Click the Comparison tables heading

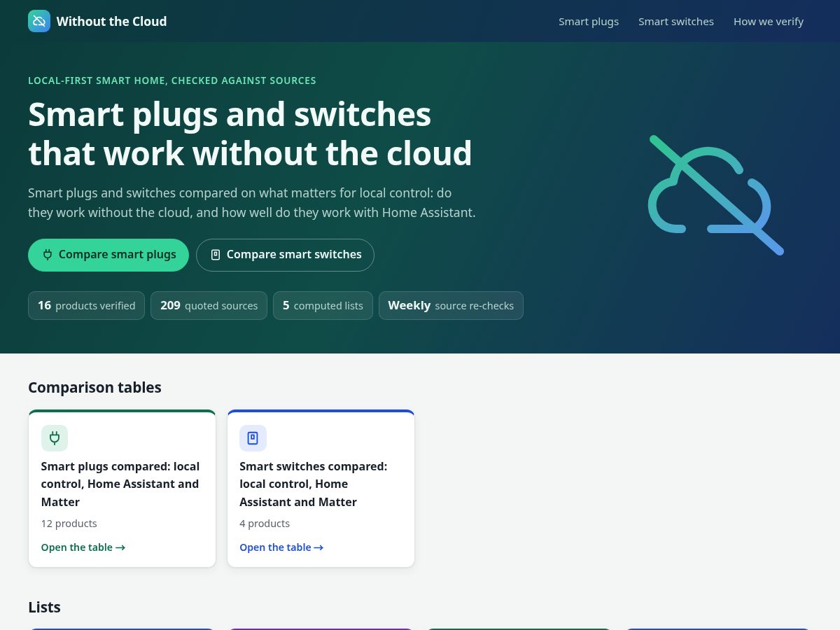94,387
